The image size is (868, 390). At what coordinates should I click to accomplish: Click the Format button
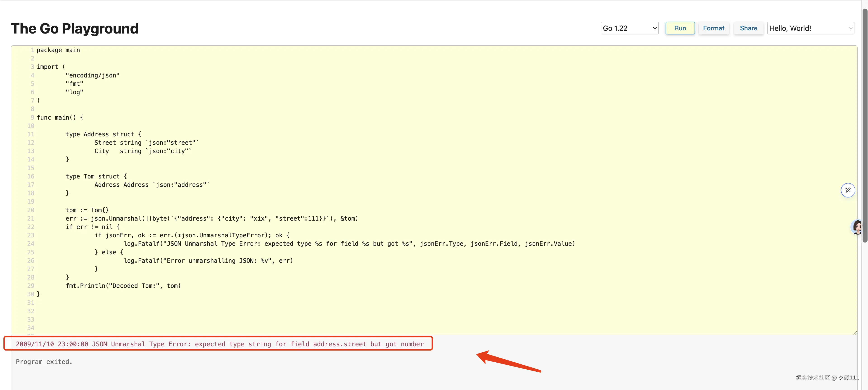(713, 28)
